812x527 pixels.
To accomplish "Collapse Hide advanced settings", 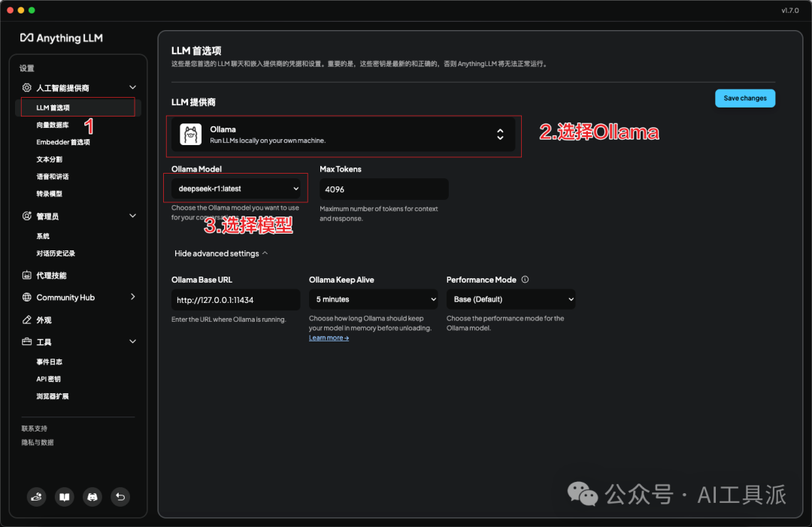I will [221, 253].
